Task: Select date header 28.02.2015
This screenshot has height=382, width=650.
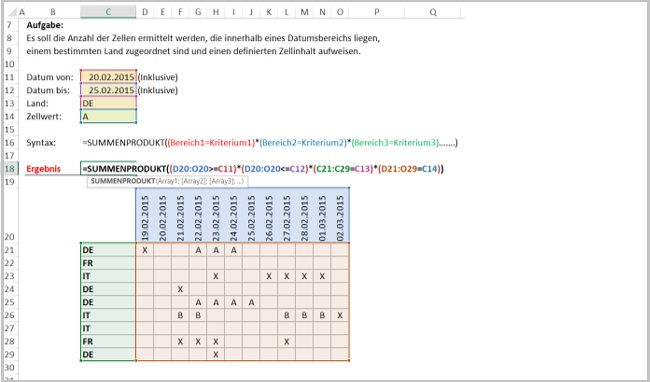Action: (304, 215)
